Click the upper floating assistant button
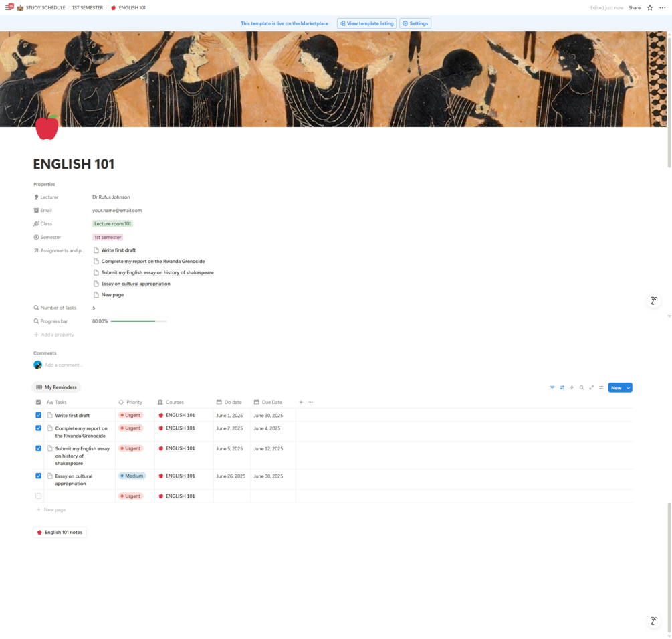The width and height of the screenshot is (672, 639). [653, 301]
